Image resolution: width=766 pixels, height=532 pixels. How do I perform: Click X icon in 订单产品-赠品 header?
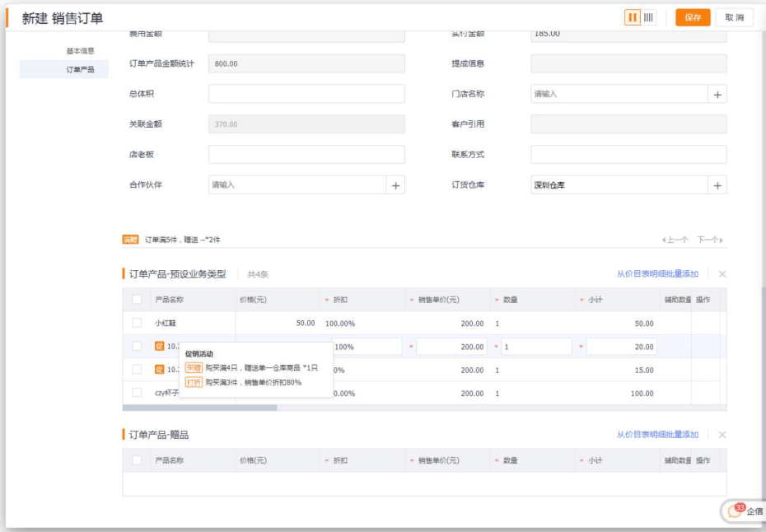pyautogui.click(x=722, y=435)
